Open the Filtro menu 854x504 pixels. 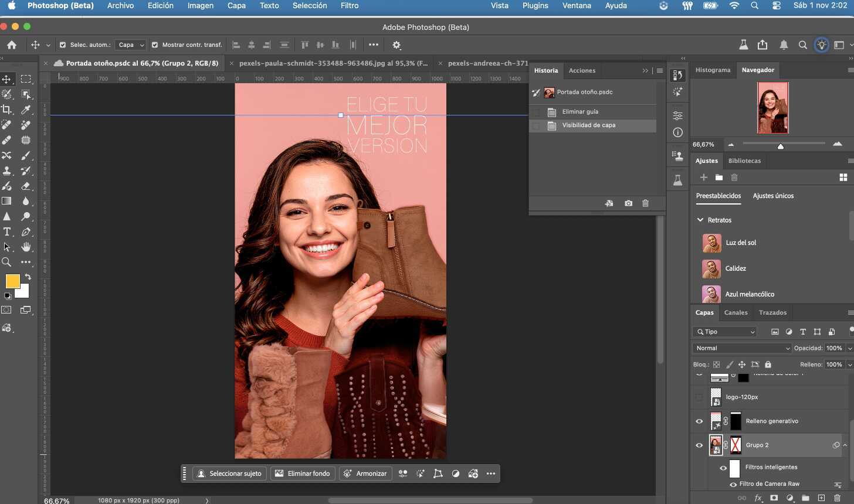[349, 5]
